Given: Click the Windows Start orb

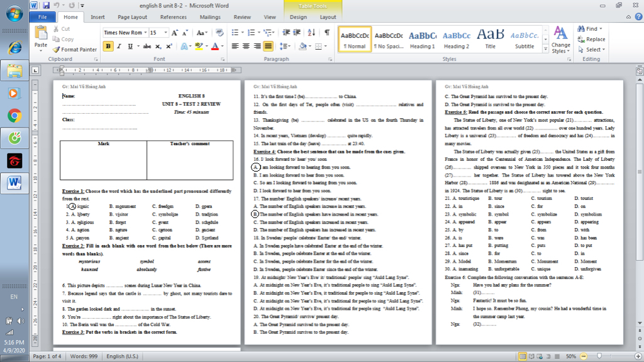Looking at the screenshot, I should pyautogui.click(x=14, y=14).
